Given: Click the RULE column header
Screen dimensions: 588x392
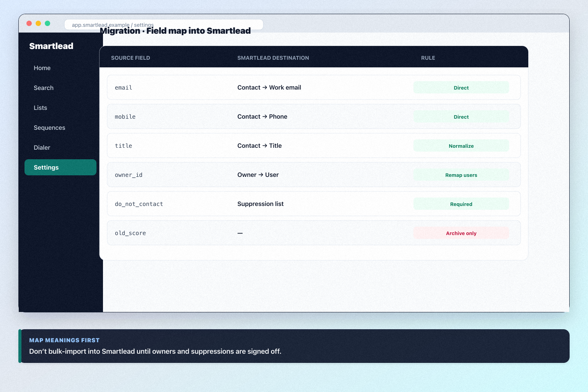Looking at the screenshot, I should [x=428, y=58].
